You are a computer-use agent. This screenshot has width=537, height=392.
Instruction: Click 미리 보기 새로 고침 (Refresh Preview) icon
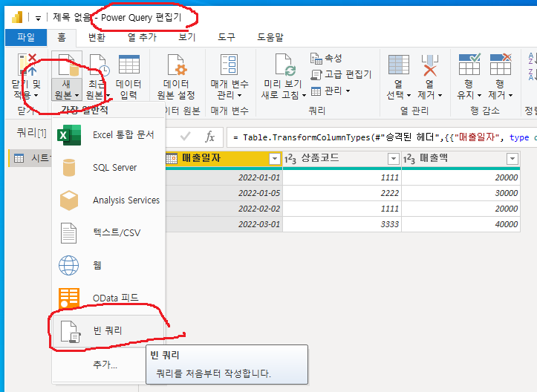281,67
